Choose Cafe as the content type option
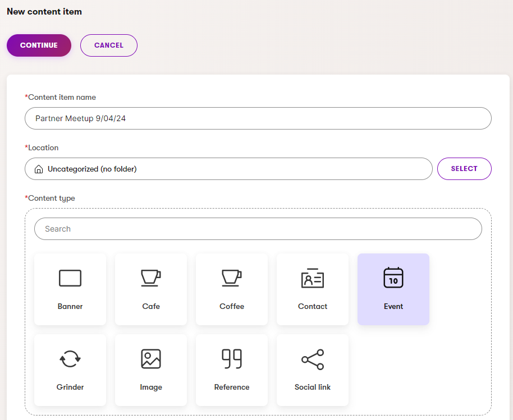 point(150,289)
